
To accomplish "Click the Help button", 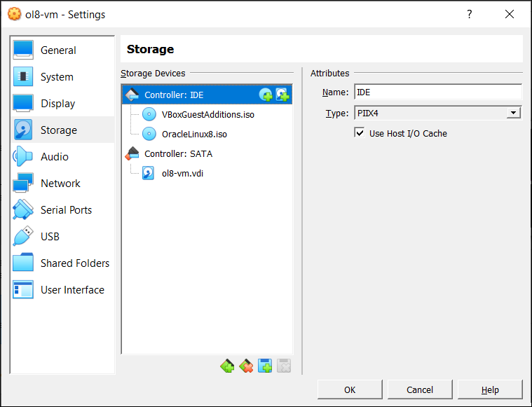I will (490, 389).
